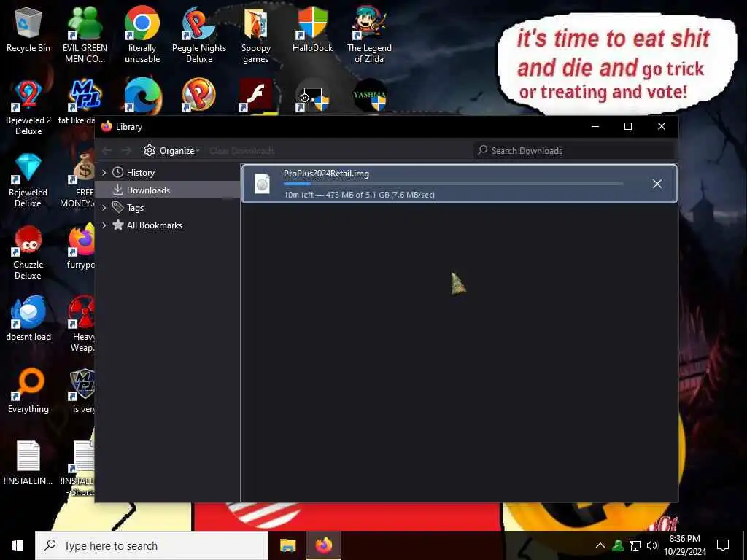Open the !INSTALLIN... text file
The image size is (747, 560).
click(x=28, y=463)
